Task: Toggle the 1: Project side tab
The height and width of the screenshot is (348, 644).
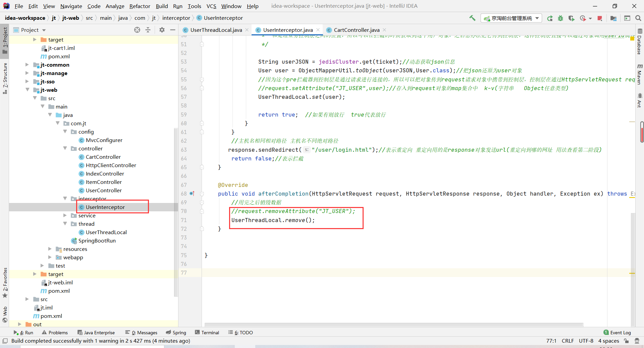Action: (x=5, y=40)
